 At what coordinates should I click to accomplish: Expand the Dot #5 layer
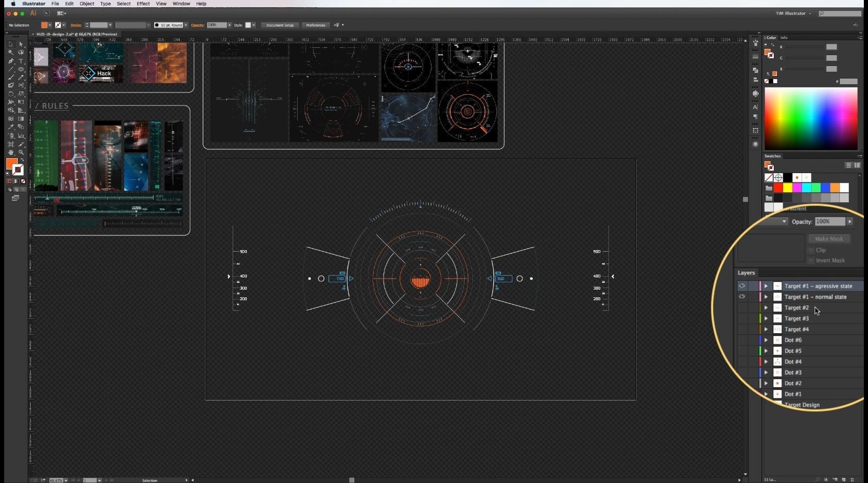[x=765, y=351]
